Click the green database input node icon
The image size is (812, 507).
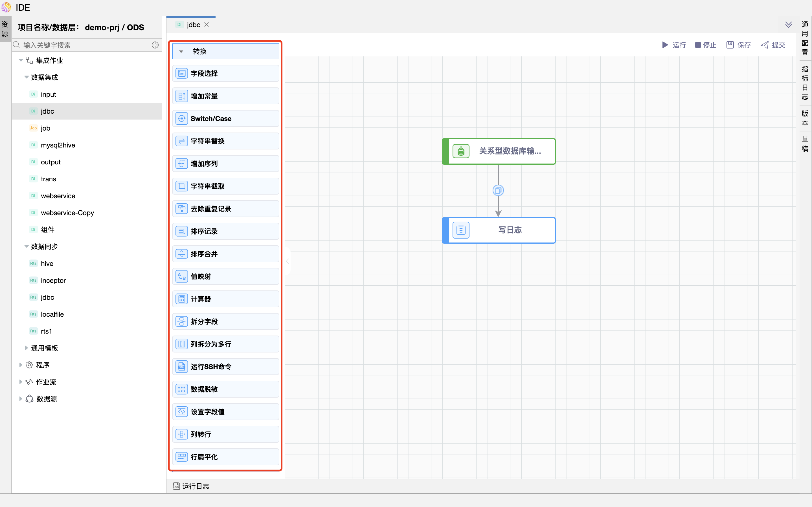click(x=461, y=151)
